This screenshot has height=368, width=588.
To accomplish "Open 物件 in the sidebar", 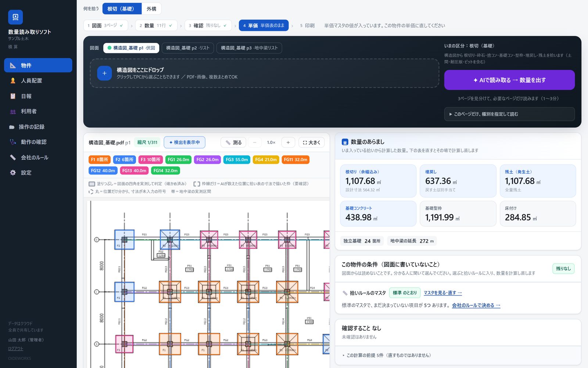I will pos(38,65).
